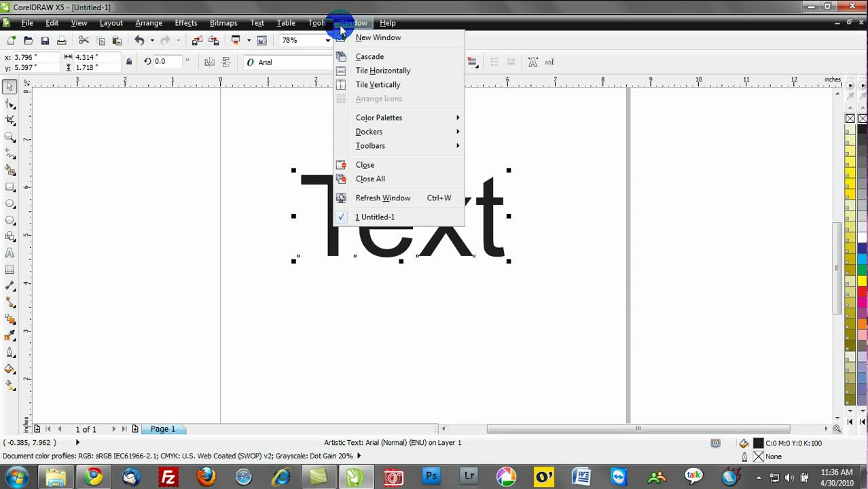868x489 pixels.
Task: Expand the document color profiles arrow
Action: point(359,456)
